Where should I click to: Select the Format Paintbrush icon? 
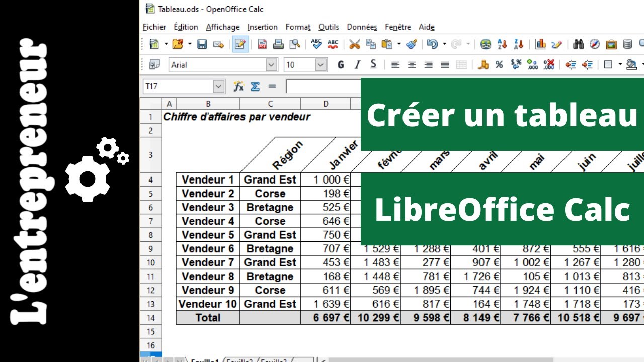[x=412, y=44]
